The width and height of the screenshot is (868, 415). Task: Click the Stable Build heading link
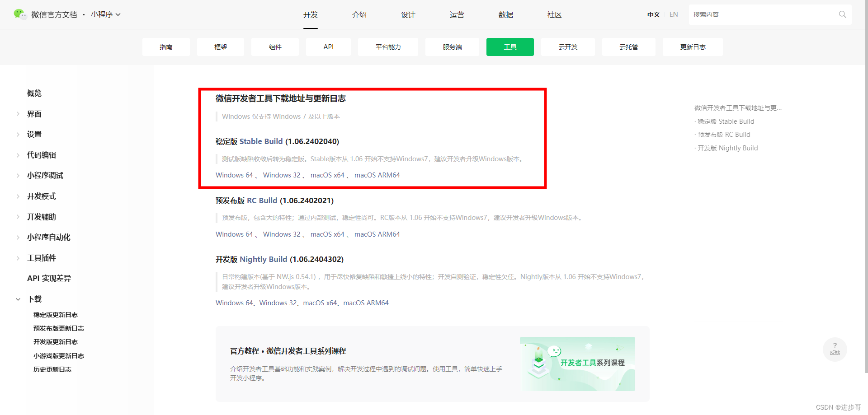pos(261,141)
